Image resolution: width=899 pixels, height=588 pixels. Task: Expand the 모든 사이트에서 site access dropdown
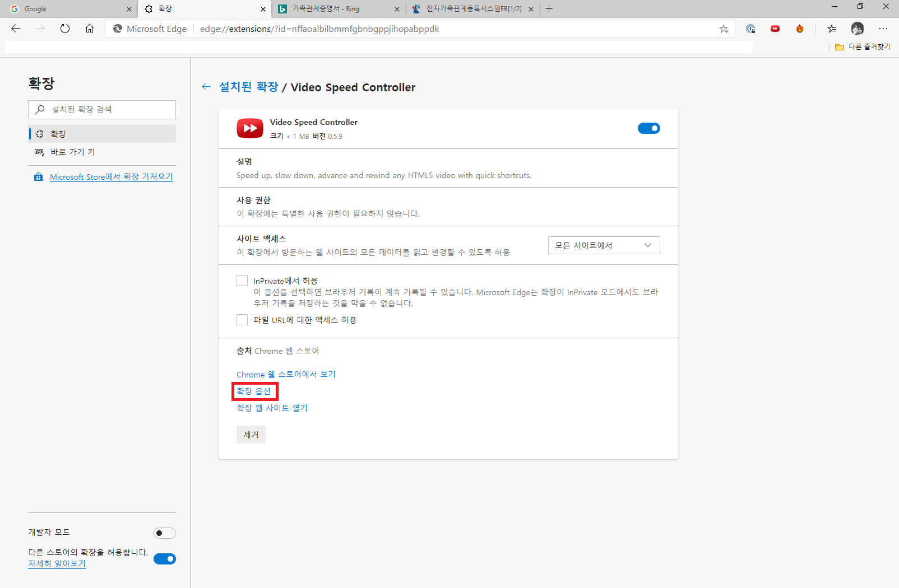(x=604, y=245)
